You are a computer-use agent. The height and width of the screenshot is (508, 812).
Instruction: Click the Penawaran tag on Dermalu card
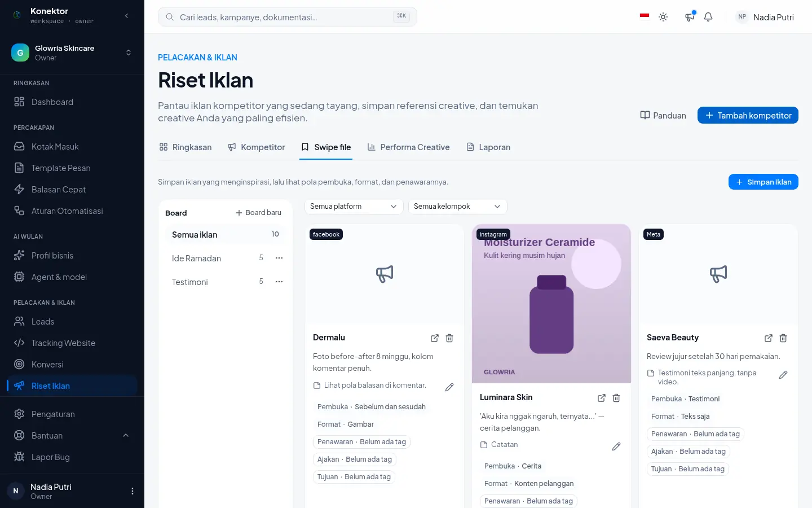click(361, 442)
